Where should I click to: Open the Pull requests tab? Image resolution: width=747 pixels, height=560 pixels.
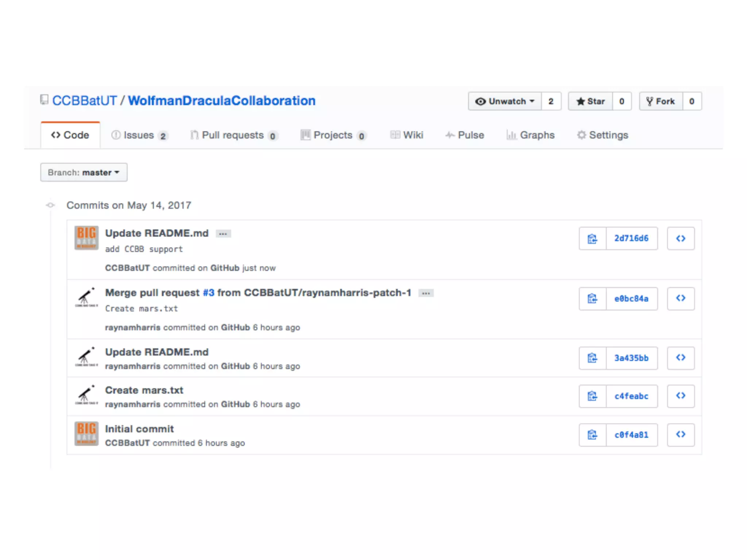click(233, 135)
